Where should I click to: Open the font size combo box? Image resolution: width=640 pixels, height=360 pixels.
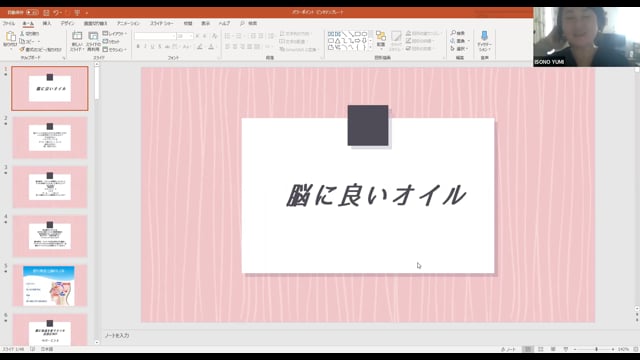click(185, 36)
